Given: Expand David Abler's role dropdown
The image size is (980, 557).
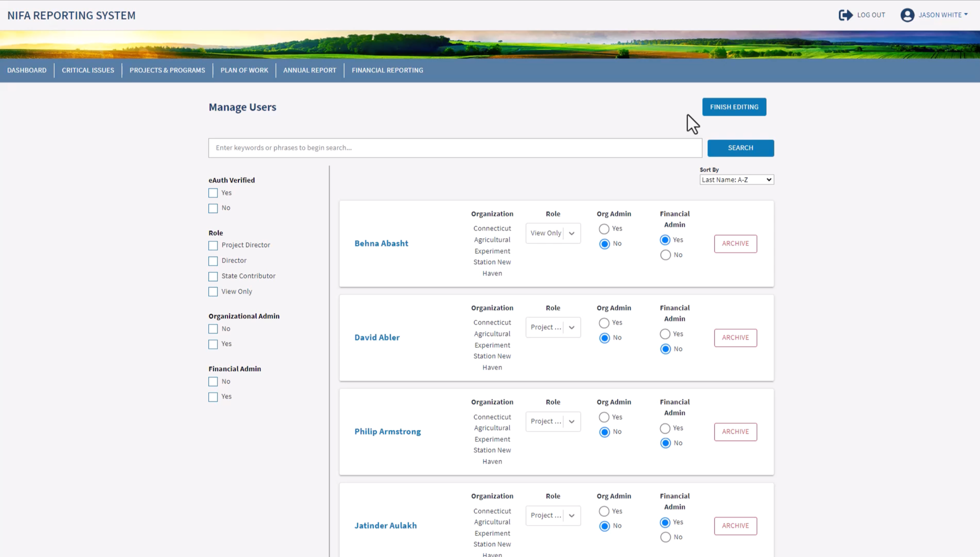Looking at the screenshot, I should coord(553,327).
